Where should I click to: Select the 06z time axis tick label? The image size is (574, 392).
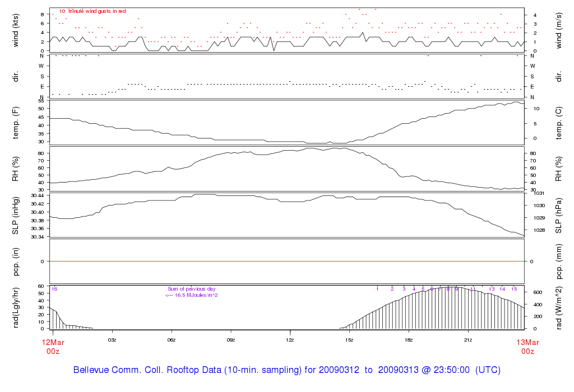click(x=172, y=340)
